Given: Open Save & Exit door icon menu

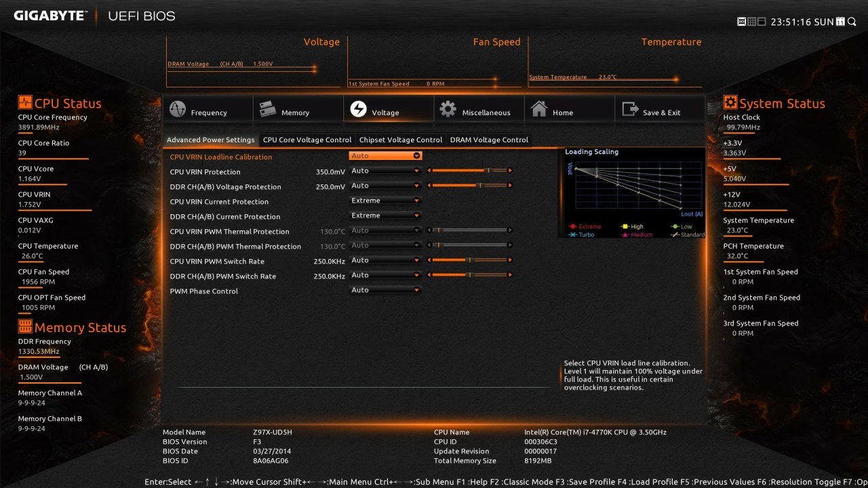Looking at the screenshot, I should [630, 109].
